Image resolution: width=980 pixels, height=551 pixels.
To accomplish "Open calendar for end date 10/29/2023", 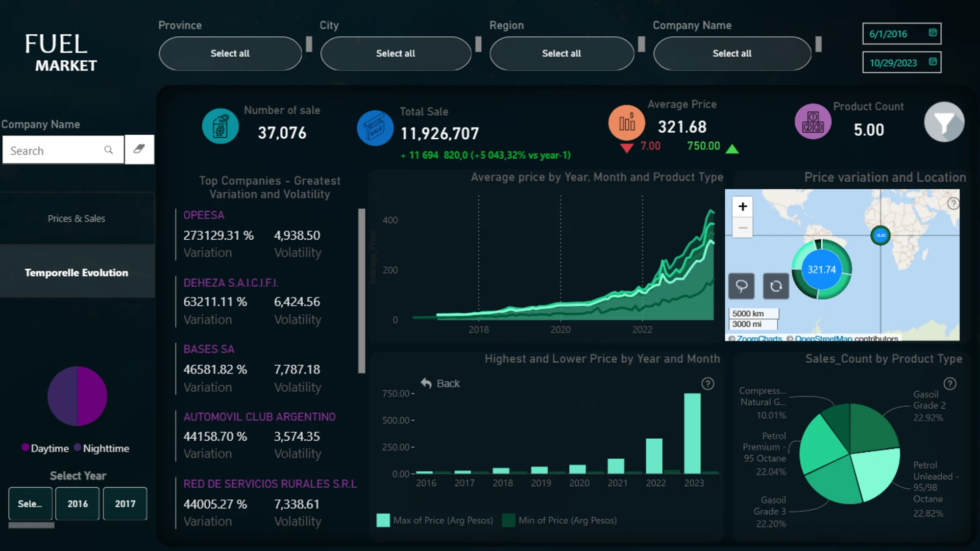I will coord(933,62).
